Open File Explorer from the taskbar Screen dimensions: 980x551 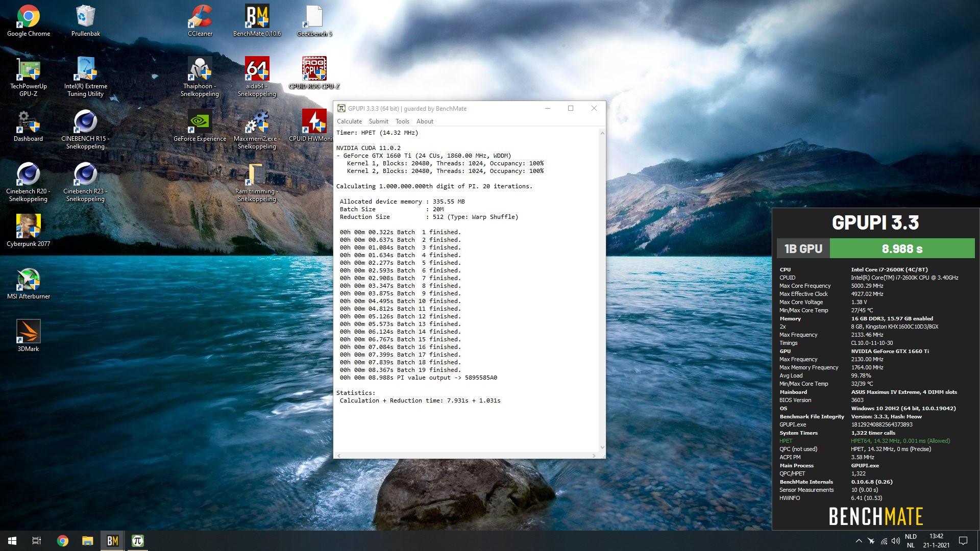click(88, 541)
